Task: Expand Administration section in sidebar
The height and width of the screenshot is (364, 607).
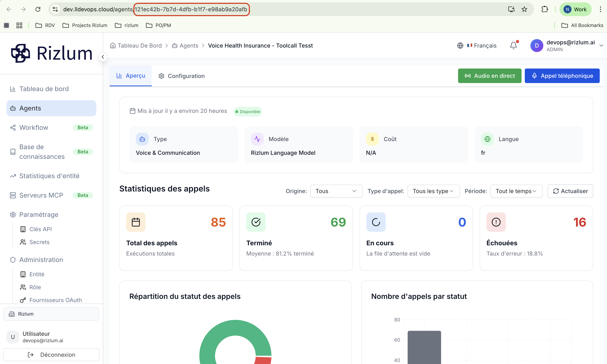Action: pos(51,260)
